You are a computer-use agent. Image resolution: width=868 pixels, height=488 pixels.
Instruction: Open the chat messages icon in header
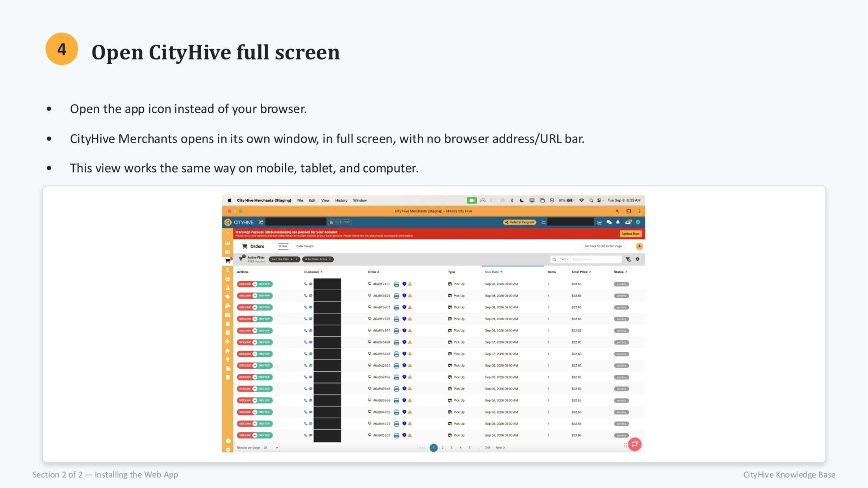click(x=609, y=222)
